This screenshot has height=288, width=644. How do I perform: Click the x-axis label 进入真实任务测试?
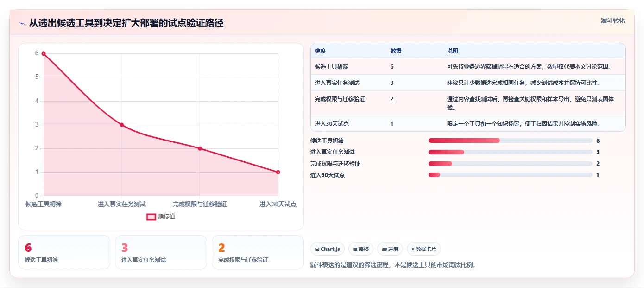coord(122,204)
